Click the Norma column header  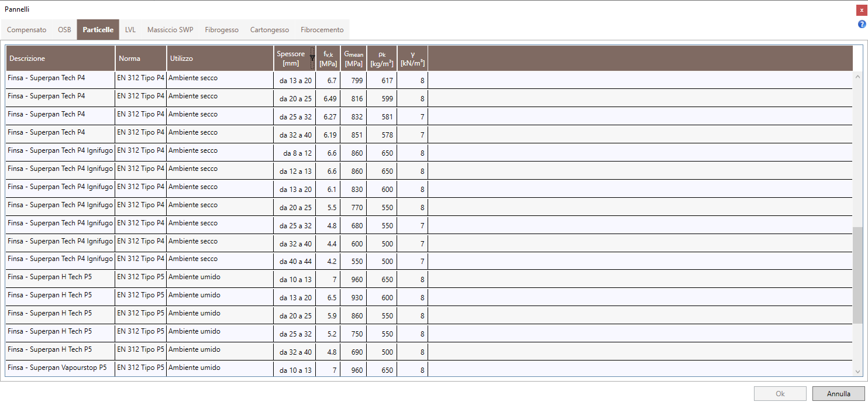(141, 59)
